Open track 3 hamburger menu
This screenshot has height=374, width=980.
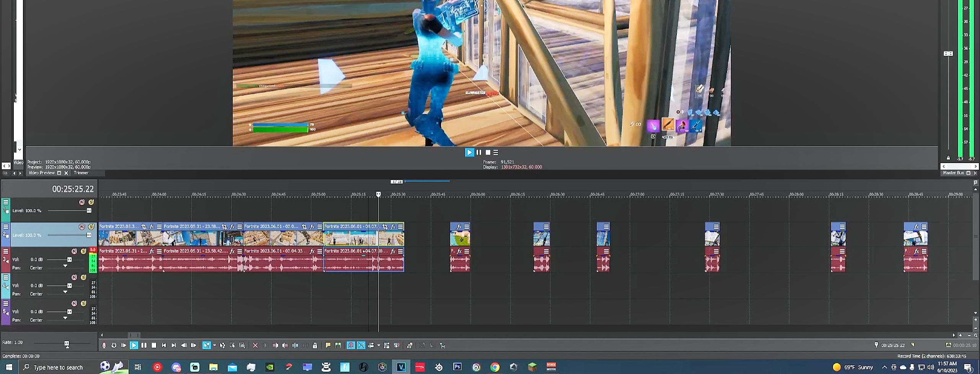(x=6, y=251)
